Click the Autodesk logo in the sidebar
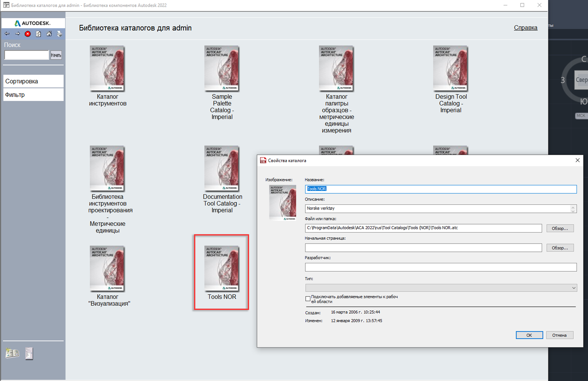Viewport: 588px width, 381px height. click(33, 23)
